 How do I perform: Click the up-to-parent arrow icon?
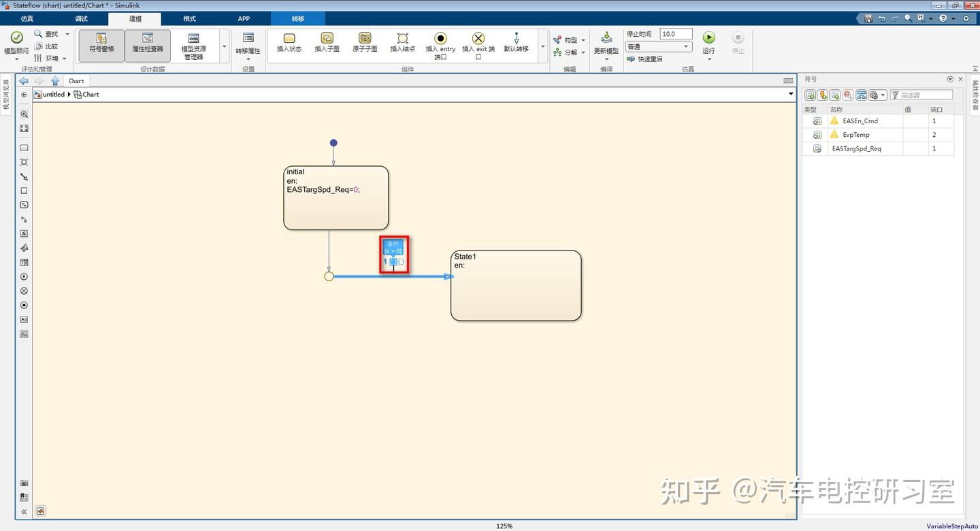[x=55, y=81]
